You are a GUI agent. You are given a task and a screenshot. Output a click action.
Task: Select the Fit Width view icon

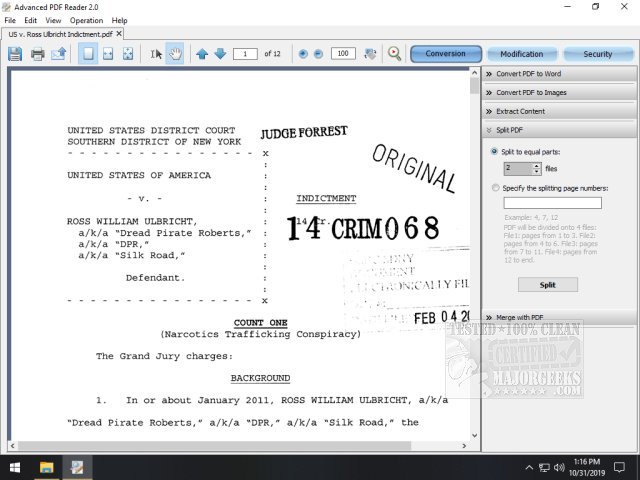(108, 53)
